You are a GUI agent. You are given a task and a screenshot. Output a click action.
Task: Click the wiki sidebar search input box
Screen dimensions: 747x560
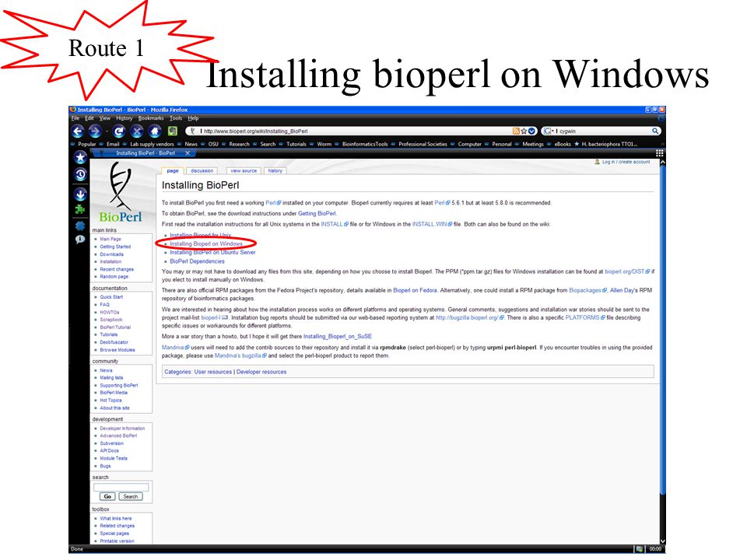121,487
